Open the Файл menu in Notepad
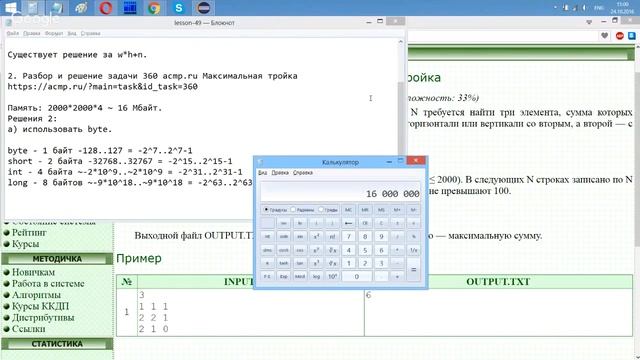The height and width of the screenshot is (360, 640). [13, 33]
